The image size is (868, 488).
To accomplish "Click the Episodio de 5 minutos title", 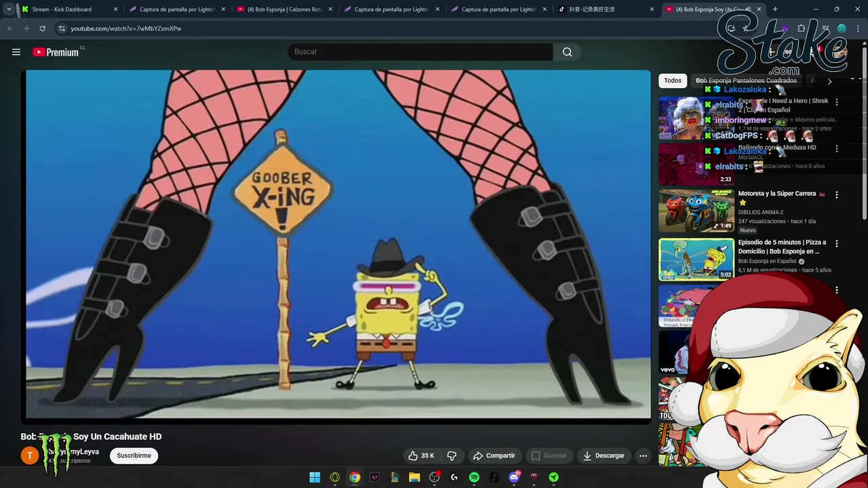I will (x=782, y=247).
